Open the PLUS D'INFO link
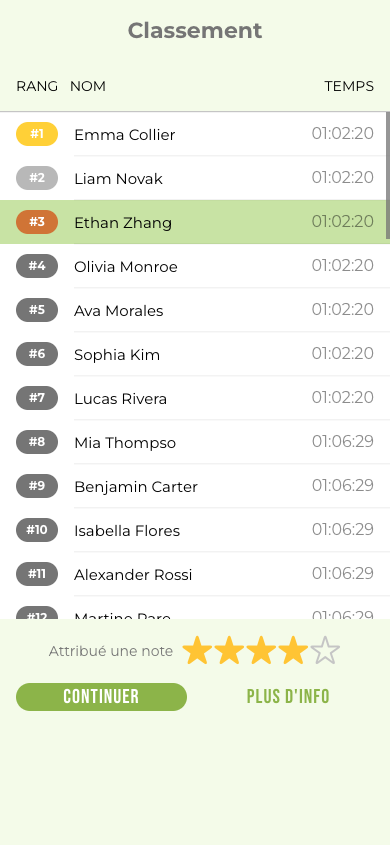This screenshot has width=390, height=845. point(288,697)
